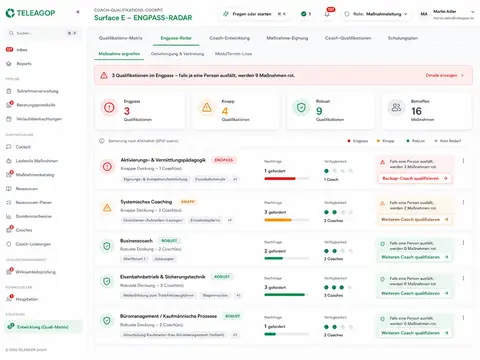Switch to Schulungsplan tab
This screenshot has width=480, height=360.
(403, 38)
